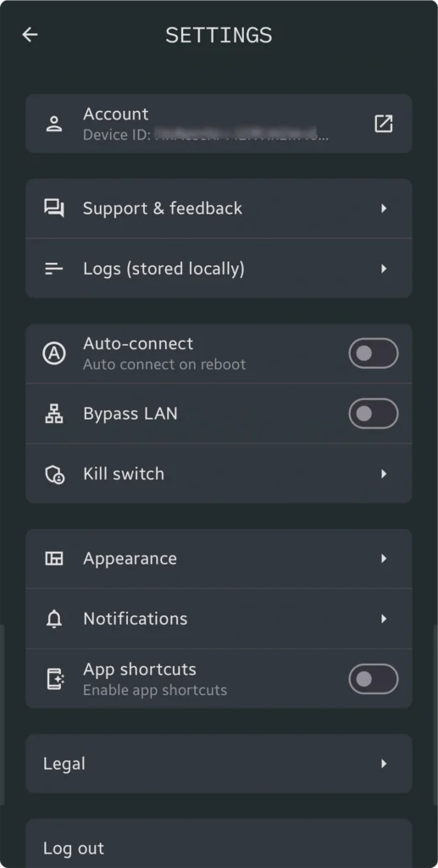Viewport: 438px width, 868px height.
Task: Click the Support & feedback chat icon
Action: pos(54,209)
